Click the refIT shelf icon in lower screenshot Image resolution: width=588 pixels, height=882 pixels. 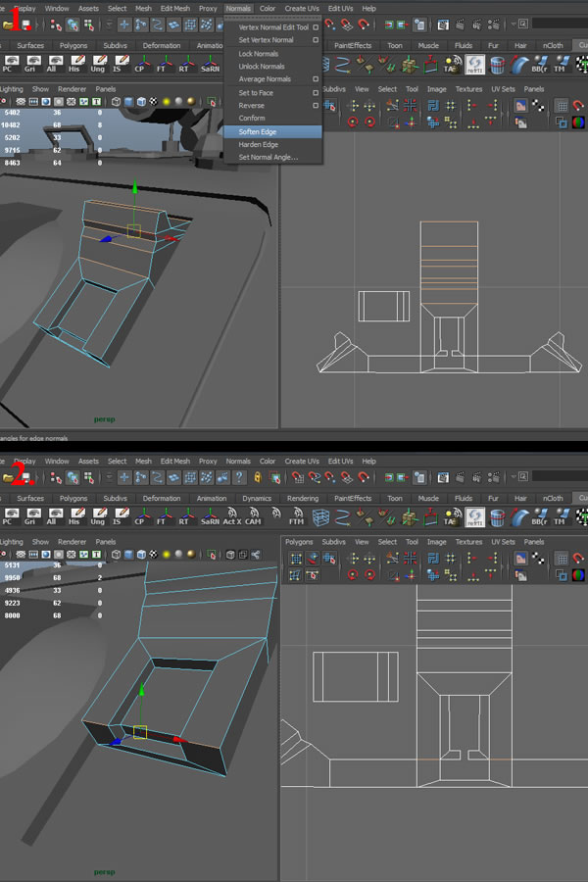point(475,516)
